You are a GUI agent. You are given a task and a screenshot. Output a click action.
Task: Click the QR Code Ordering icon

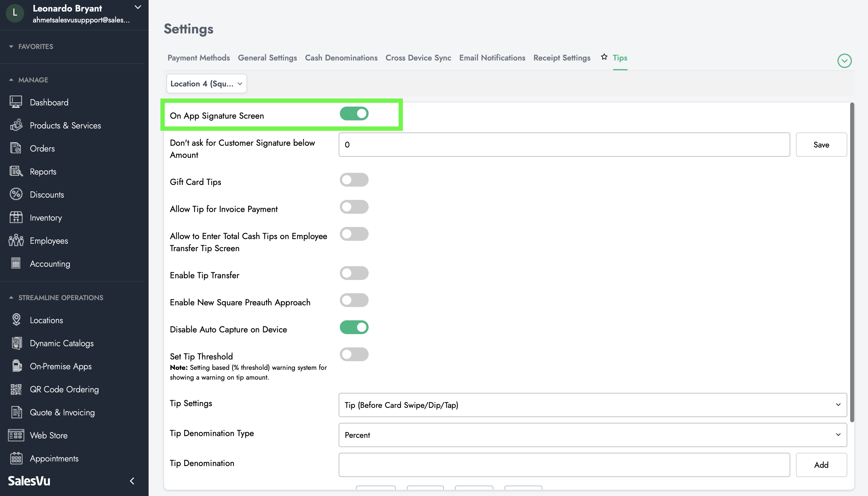tap(16, 389)
